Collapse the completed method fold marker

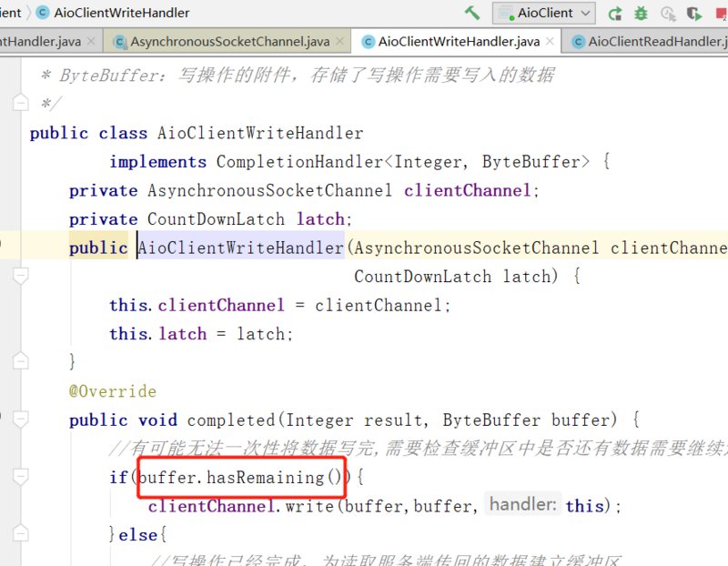[x=20, y=419]
